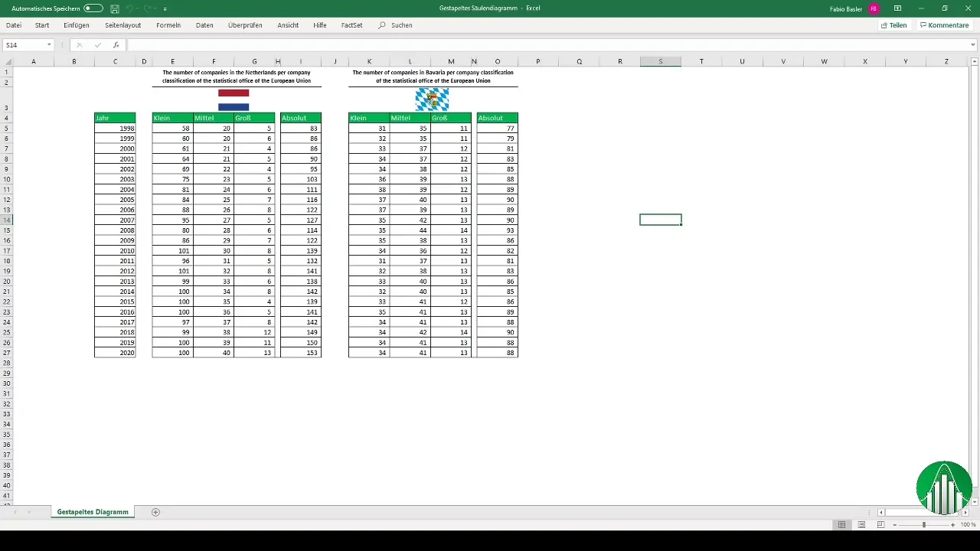Click the zoom in plus button
Image resolution: width=980 pixels, height=551 pixels.
(x=952, y=525)
